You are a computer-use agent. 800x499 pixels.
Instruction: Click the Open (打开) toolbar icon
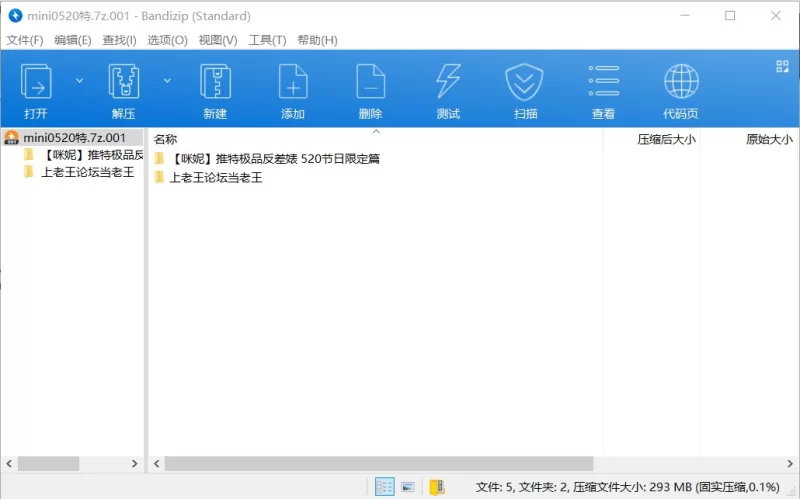36,82
